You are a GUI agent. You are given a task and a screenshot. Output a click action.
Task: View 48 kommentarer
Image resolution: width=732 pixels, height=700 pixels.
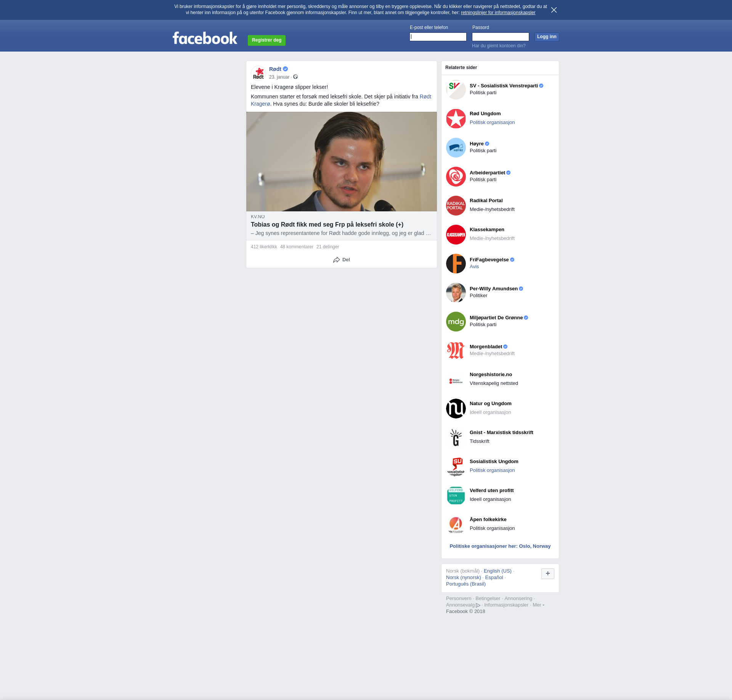297,247
